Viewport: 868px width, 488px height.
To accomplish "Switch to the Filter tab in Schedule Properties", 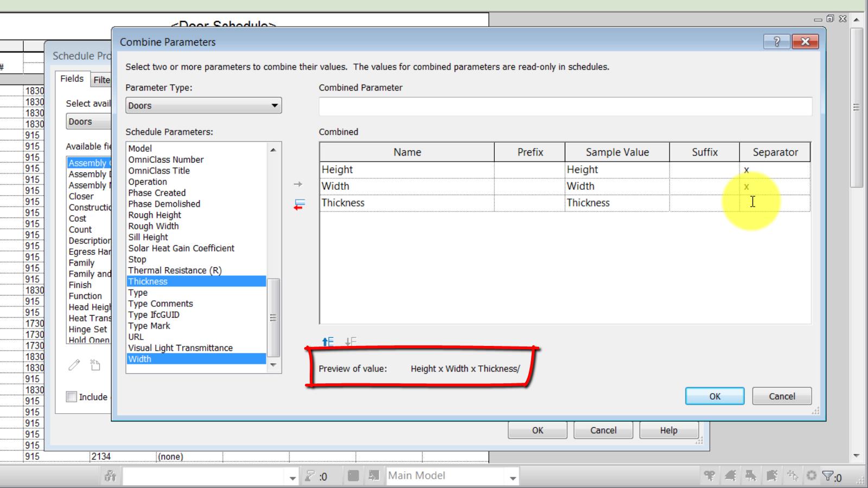I will (101, 80).
